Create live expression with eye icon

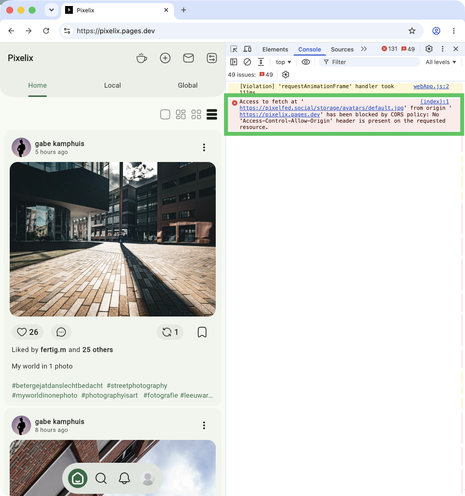click(306, 62)
